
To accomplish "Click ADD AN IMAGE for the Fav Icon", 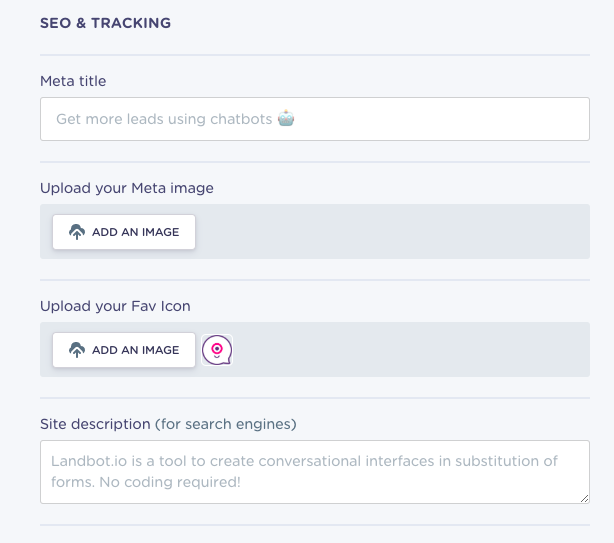I will pos(124,350).
